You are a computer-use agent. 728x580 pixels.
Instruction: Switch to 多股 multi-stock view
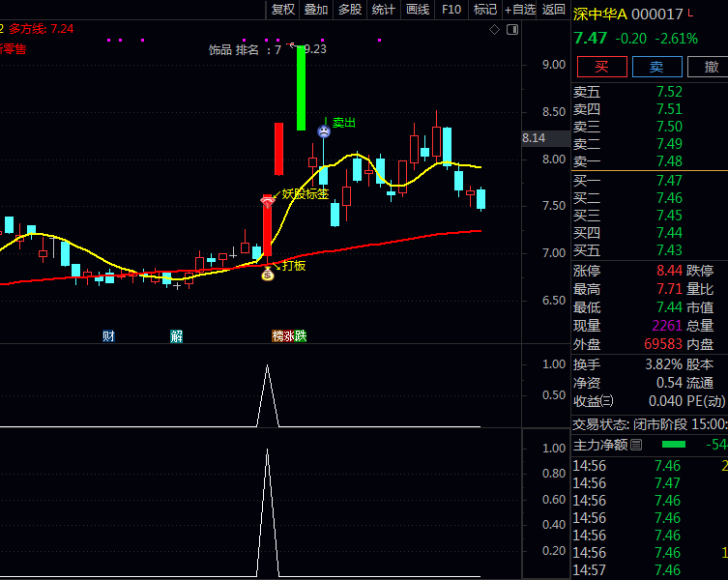pos(350,10)
